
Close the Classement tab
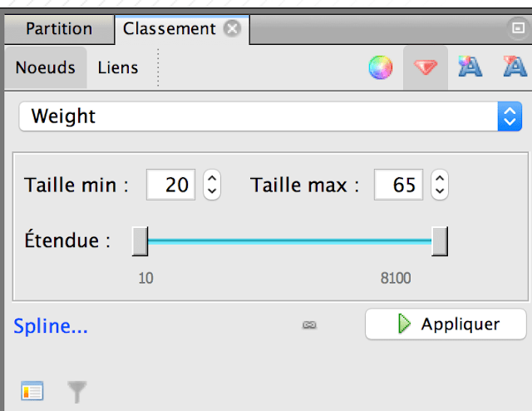[x=232, y=28]
